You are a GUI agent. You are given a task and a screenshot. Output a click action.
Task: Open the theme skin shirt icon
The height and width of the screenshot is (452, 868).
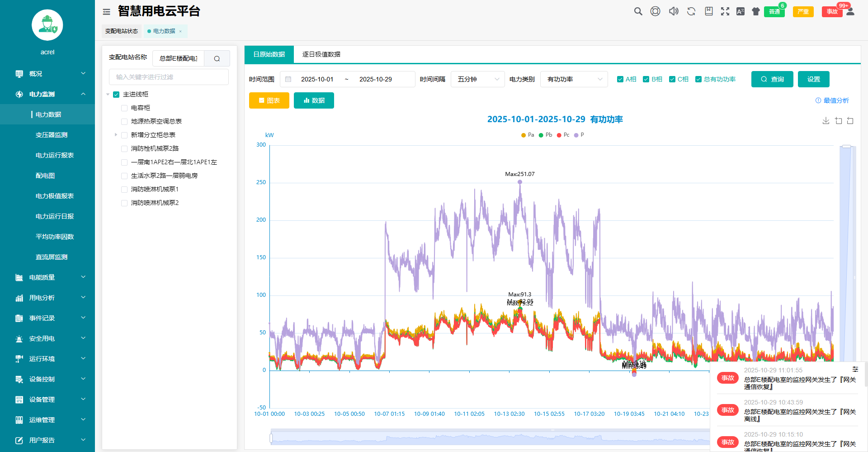click(x=756, y=11)
